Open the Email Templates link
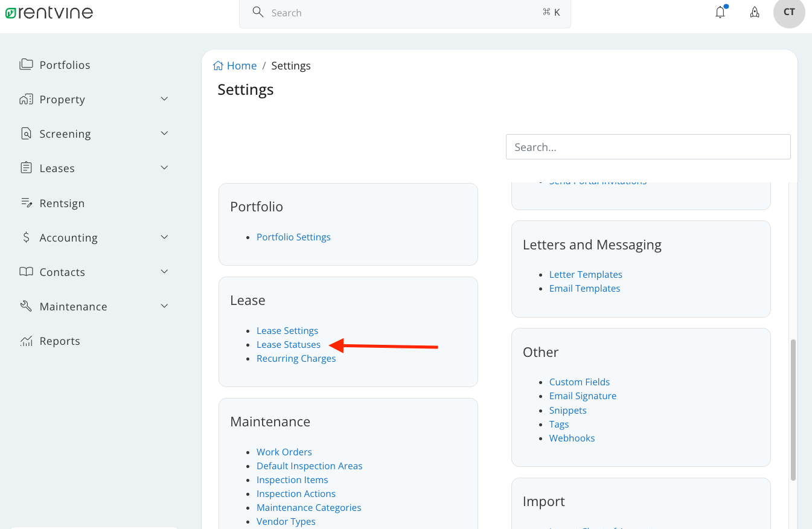The image size is (812, 529). 584,289
